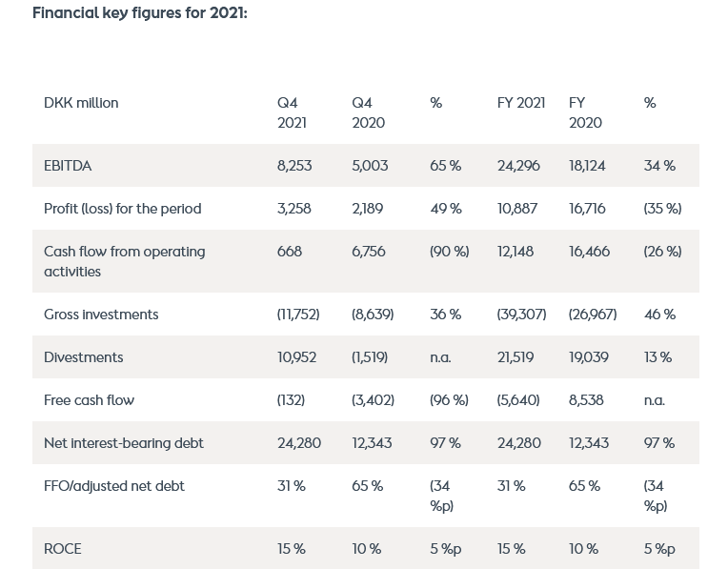Click the EBITDA Q4 2021 value 8,253

point(294,166)
